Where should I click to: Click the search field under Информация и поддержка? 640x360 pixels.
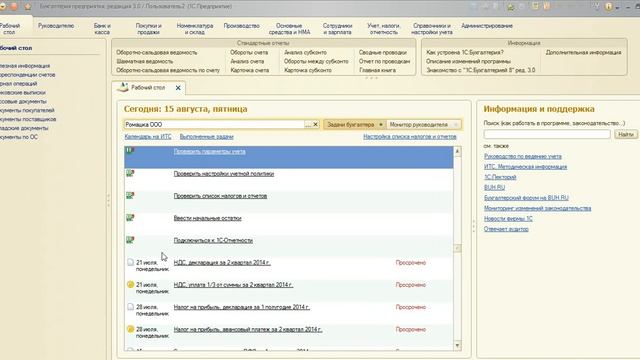click(x=547, y=134)
